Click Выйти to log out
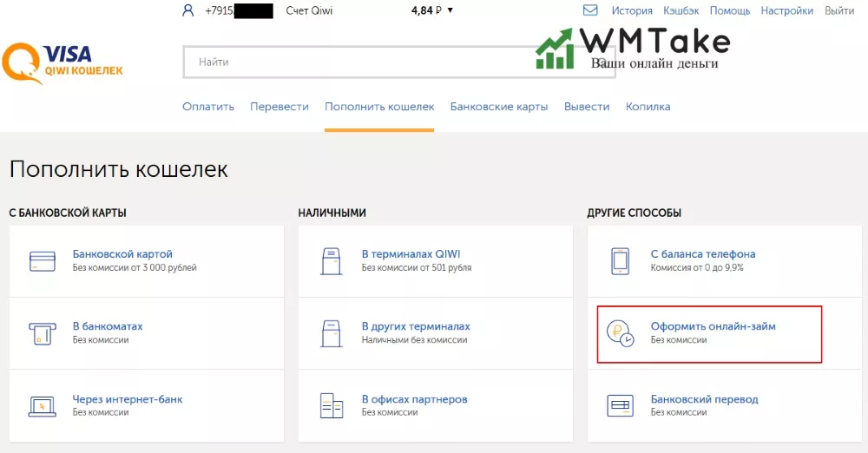 pos(839,10)
